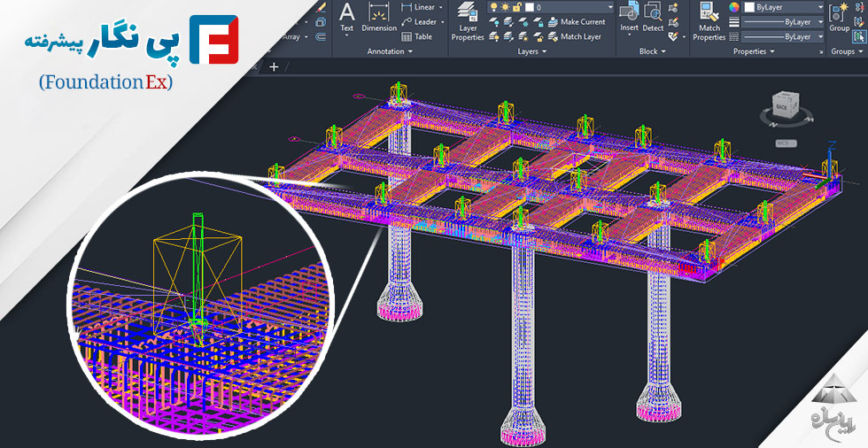Click the Make Current layer button

[575, 22]
